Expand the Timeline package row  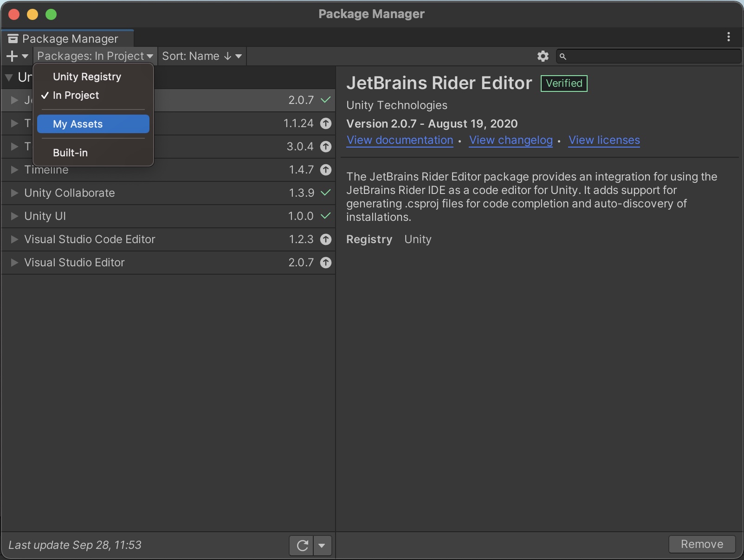click(x=14, y=170)
